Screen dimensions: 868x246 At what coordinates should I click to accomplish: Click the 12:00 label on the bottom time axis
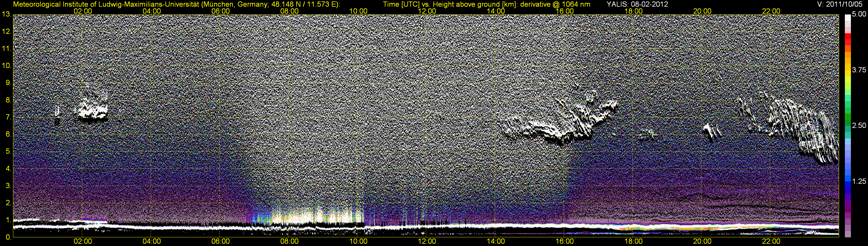(426, 241)
